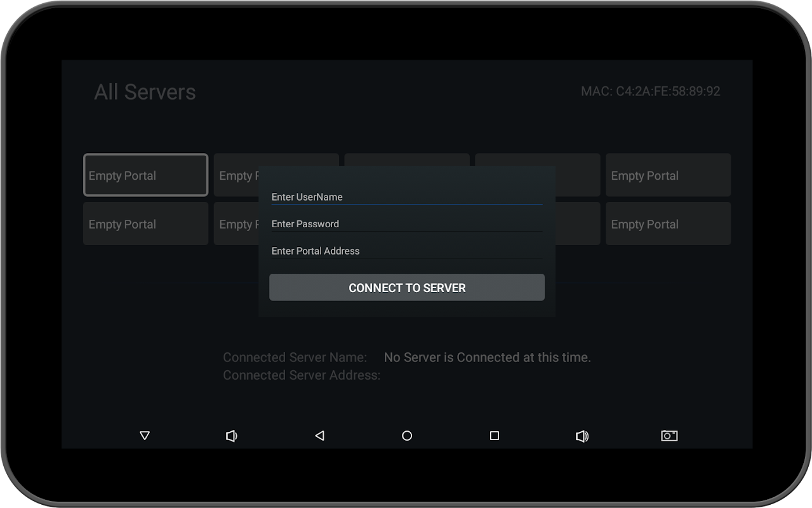
Task: Focus the Enter UserName field
Action: click(406, 197)
